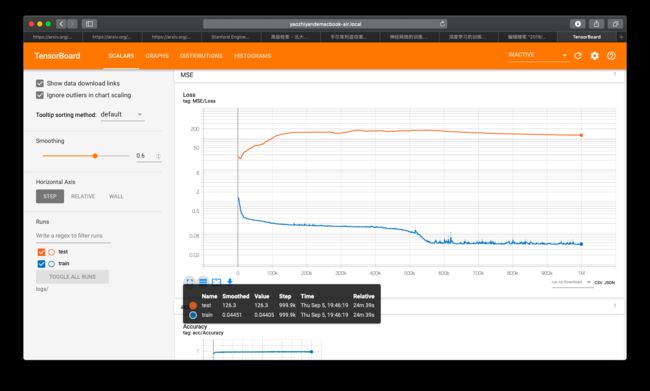Select the TensorBoard browser tab

(x=587, y=37)
